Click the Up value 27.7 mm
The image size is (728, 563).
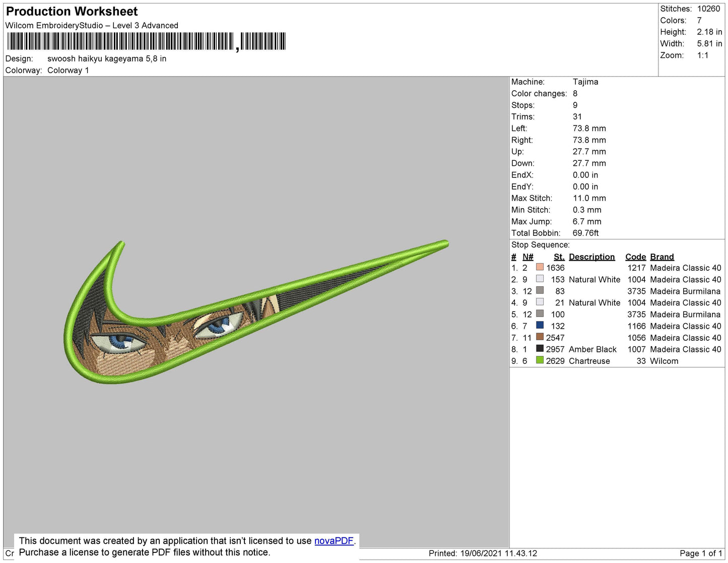coord(589,151)
